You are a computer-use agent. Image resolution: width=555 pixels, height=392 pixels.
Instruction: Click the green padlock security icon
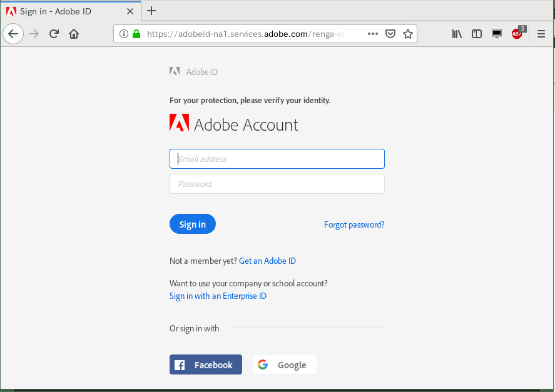tap(136, 34)
